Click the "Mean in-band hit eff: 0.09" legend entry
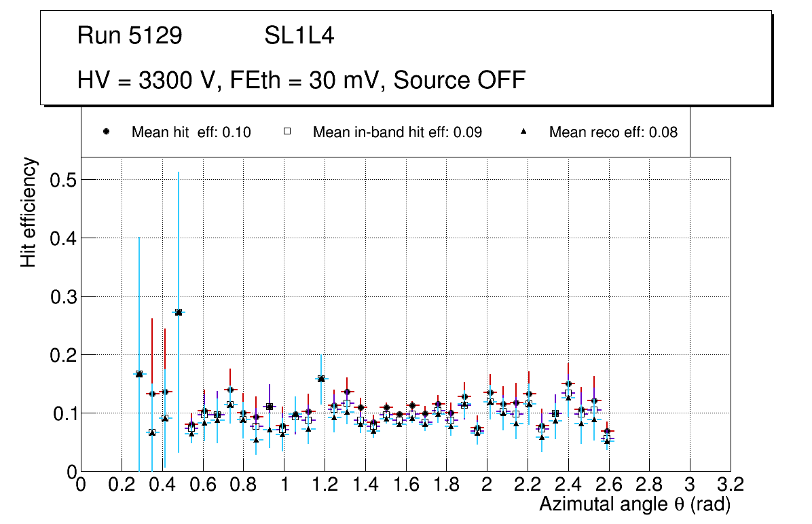Screen dimensions: 812x524 pyautogui.click(x=397, y=132)
